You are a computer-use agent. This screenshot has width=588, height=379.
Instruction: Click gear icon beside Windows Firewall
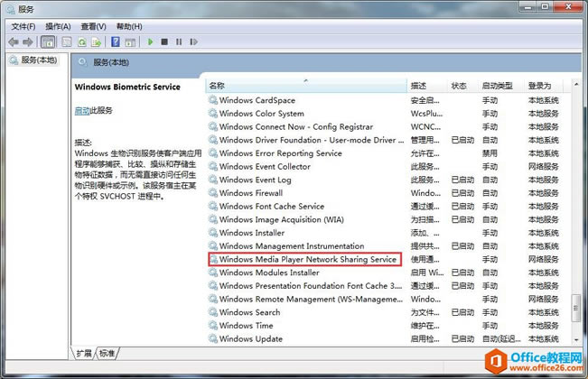point(213,193)
